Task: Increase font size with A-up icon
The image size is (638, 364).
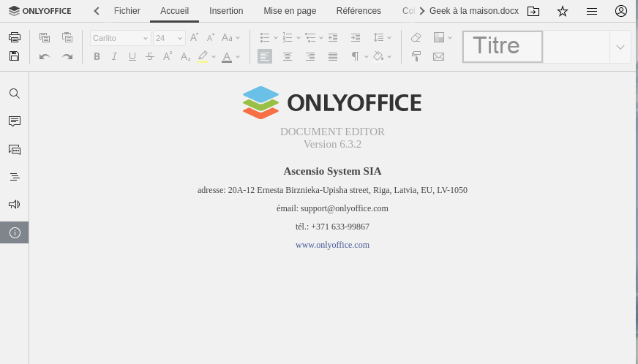Action: coord(194,37)
